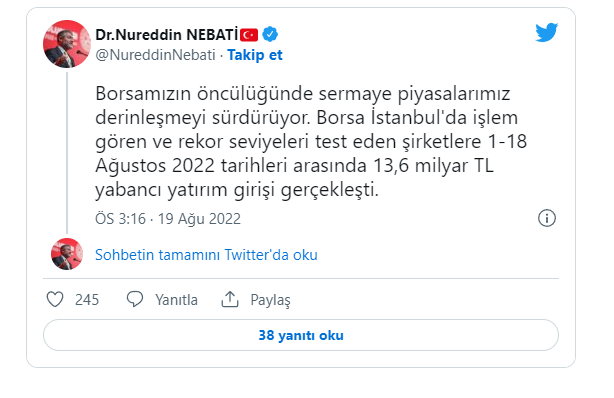Click small avatar beside conversation link
This screenshot has width=614, height=398.
67,254
